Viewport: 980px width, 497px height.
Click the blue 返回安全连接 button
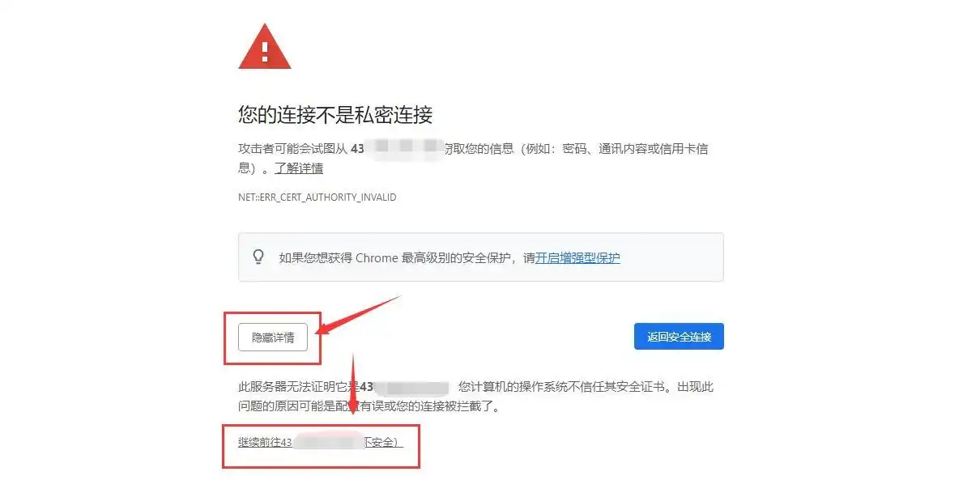[679, 337]
